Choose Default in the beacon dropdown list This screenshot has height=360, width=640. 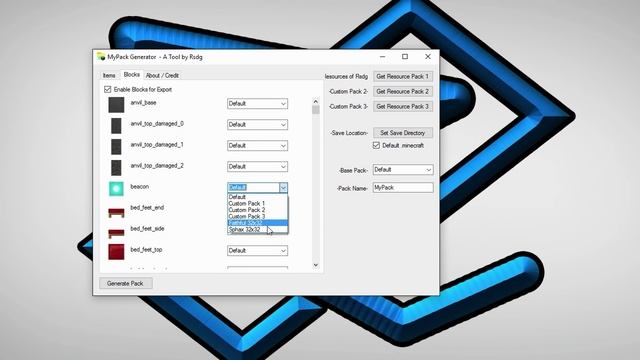click(x=258, y=197)
